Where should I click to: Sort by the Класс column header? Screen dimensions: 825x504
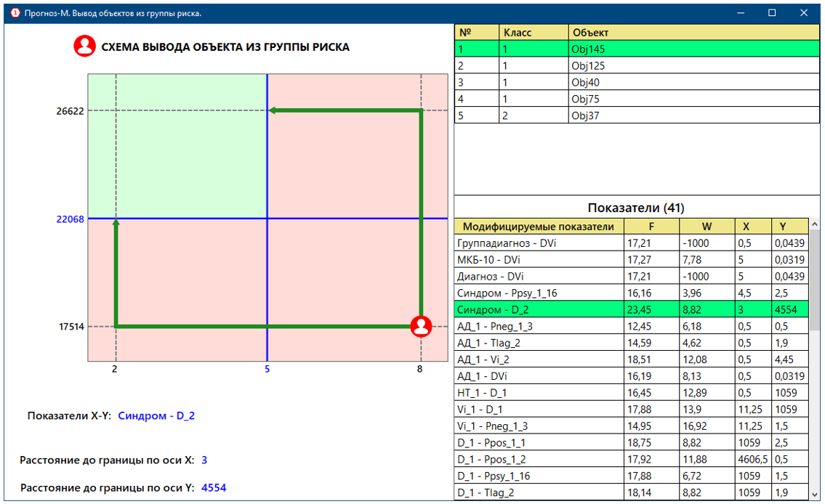(x=533, y=33)
